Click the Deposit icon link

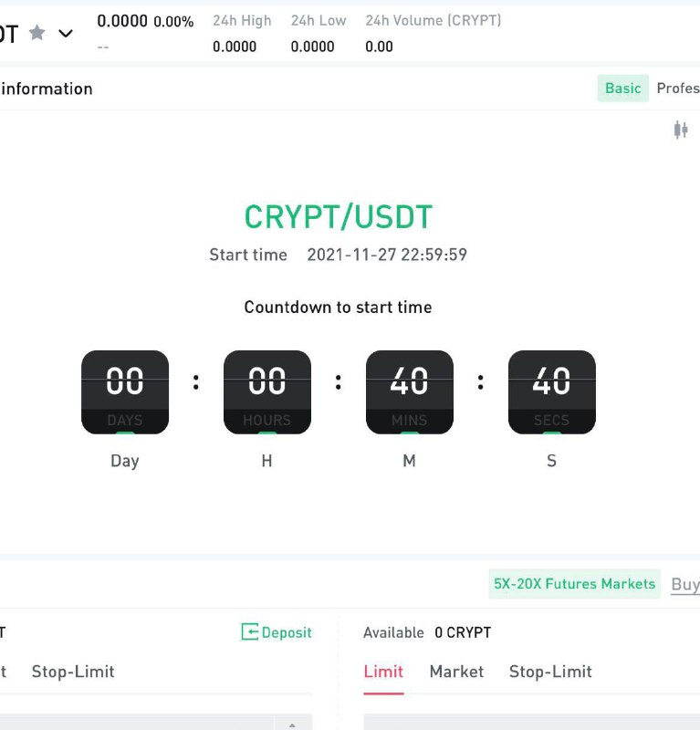[277, 632]
